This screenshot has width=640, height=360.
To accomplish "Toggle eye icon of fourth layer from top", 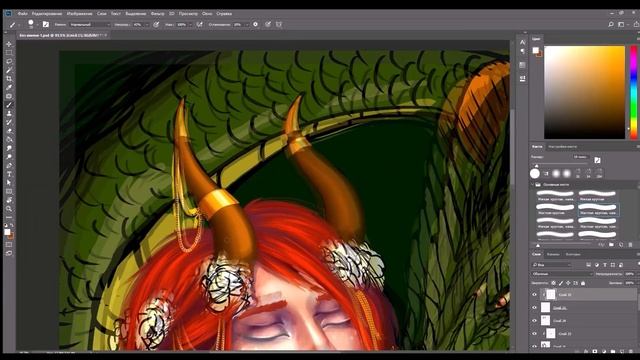I will [534, 334].
